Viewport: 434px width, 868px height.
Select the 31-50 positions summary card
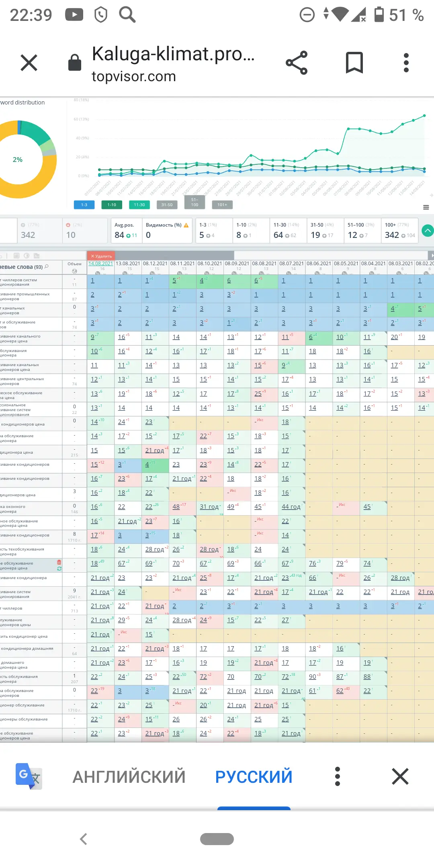coord(325,231)
